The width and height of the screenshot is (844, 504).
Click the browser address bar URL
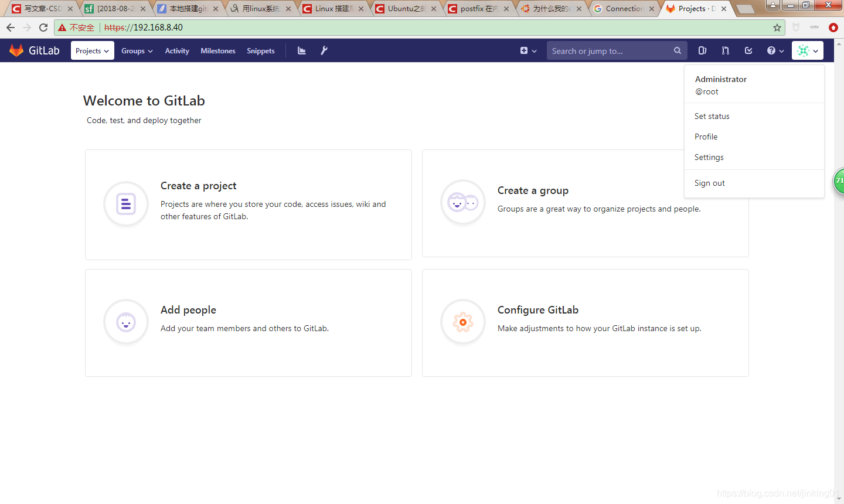(144, 28)
